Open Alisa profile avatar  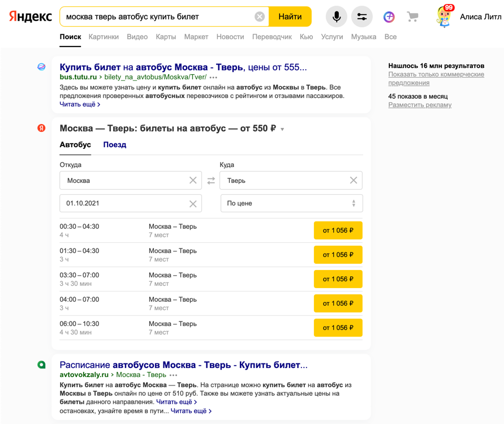coord(445,16)
